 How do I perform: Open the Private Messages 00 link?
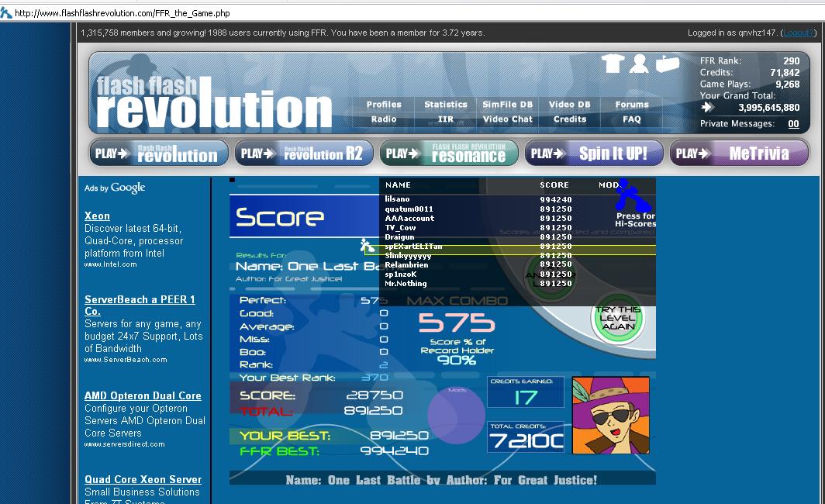coord(793,123)
